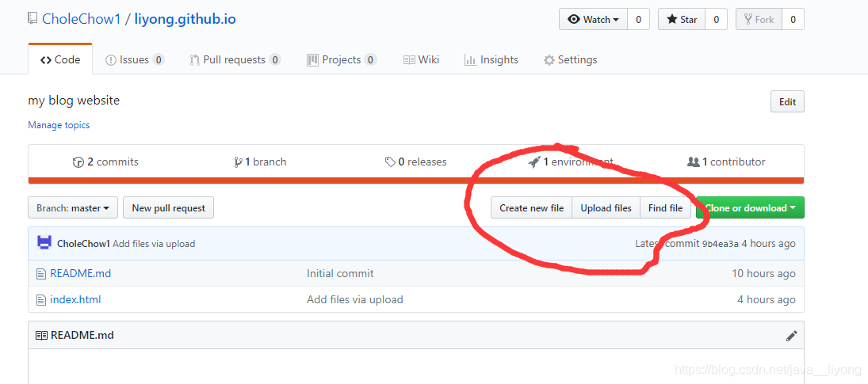Edit the repository description
The height and width of the screenshot is (384, 868).
[787, 101]
